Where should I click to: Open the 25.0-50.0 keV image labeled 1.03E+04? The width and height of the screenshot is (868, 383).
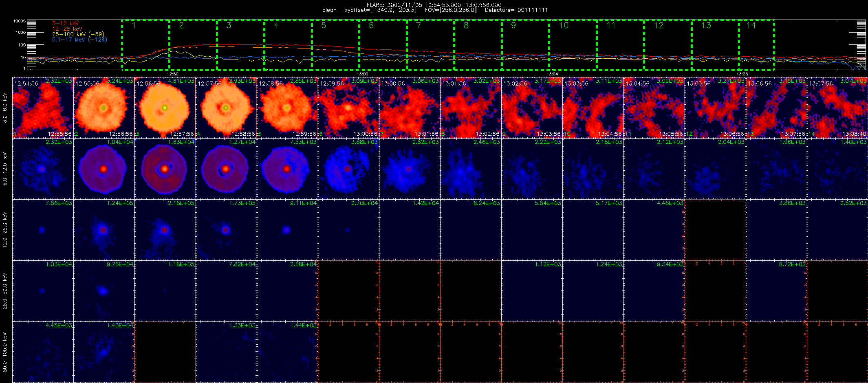click(43, 291)
